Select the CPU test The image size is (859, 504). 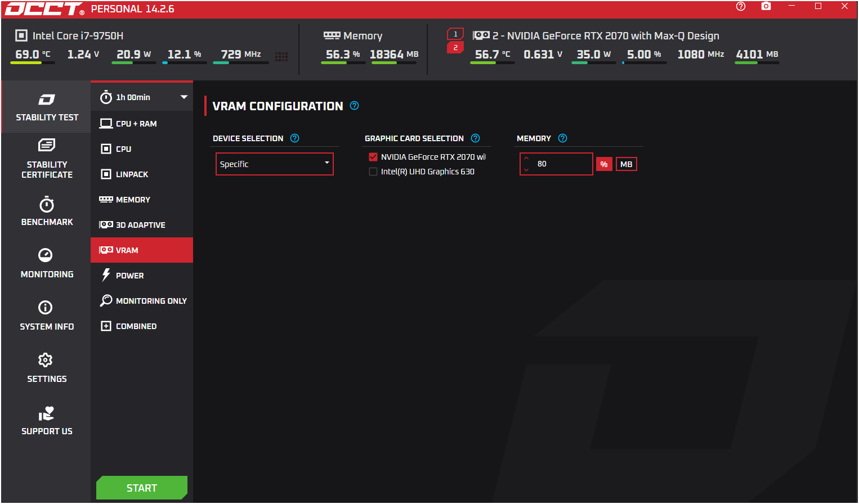tap(142, 148)
